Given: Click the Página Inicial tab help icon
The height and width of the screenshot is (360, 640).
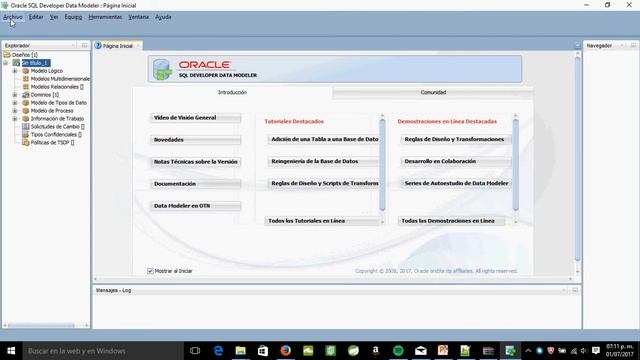Looking at the screenshot, I should click(x=98, y=46).
